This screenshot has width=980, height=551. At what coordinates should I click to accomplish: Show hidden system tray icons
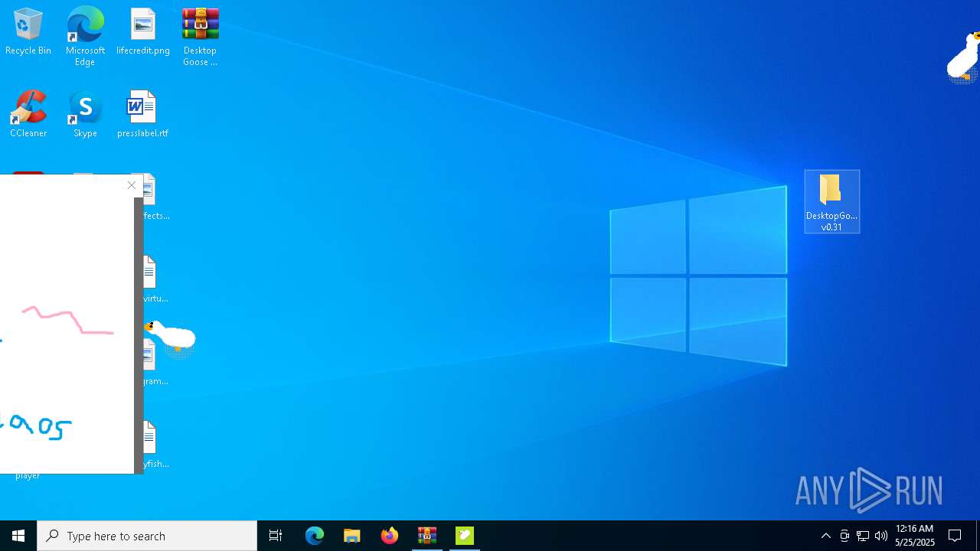point(825,536)
